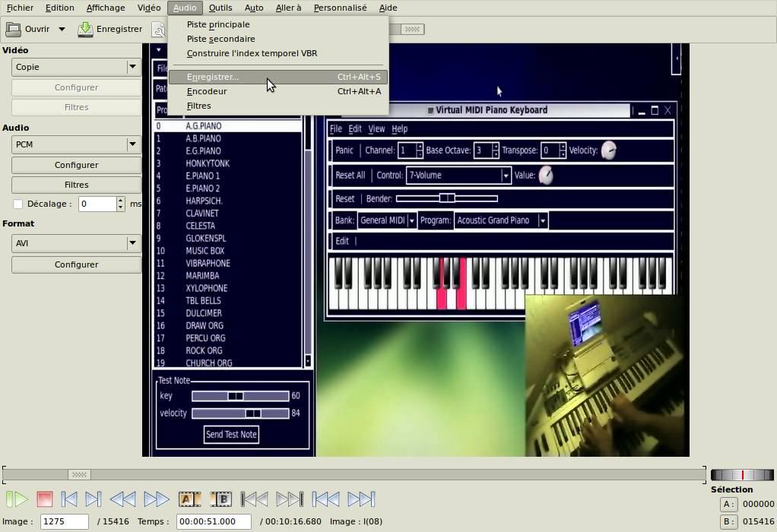777x532 pixels.
Task: Stop playback with the red Stop button
Action: coord(45,499)
